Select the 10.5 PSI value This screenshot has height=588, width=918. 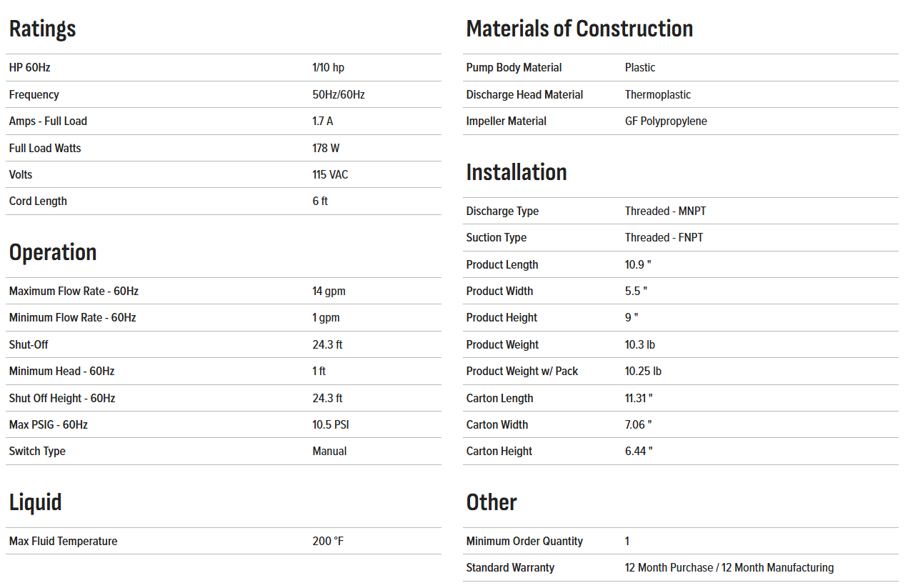[x=330, y=424]
